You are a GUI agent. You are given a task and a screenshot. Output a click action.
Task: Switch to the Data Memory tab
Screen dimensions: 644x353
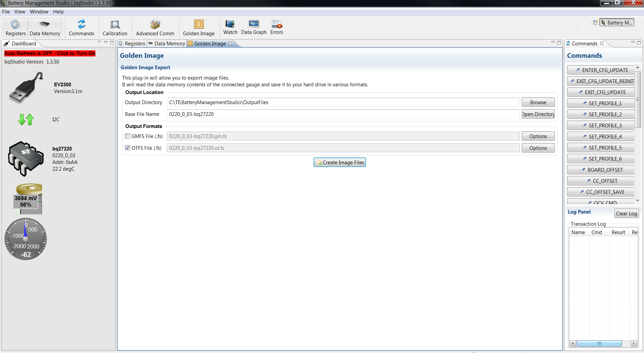169,43
